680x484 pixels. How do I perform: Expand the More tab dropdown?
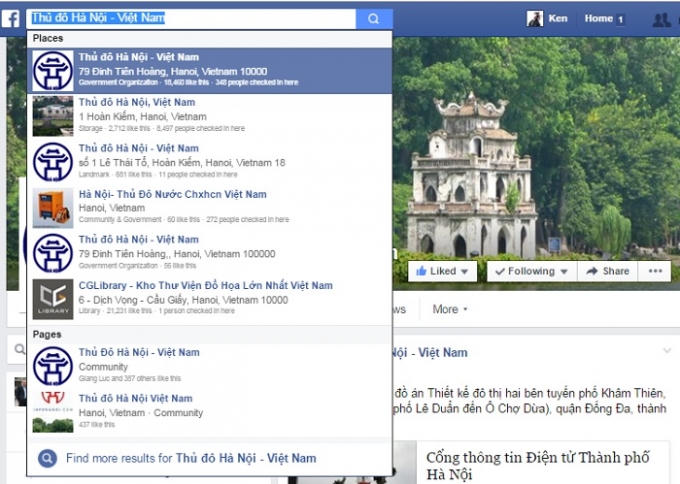click(450, 309)
